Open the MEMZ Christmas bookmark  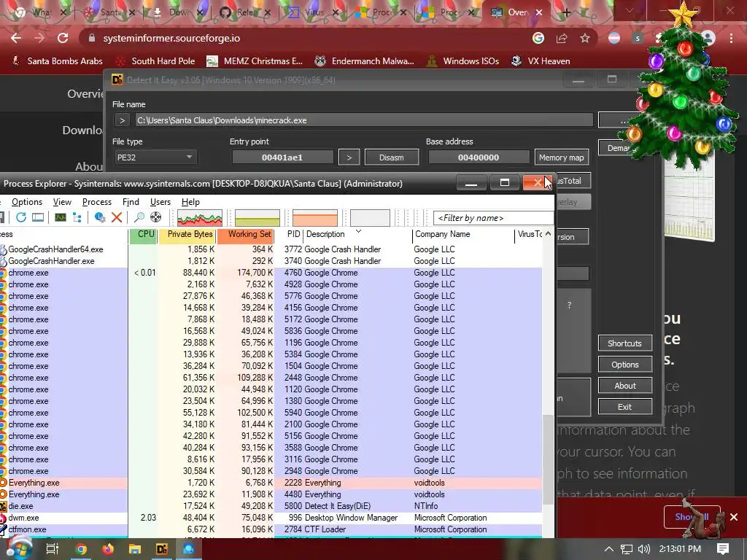click(255, 61)
